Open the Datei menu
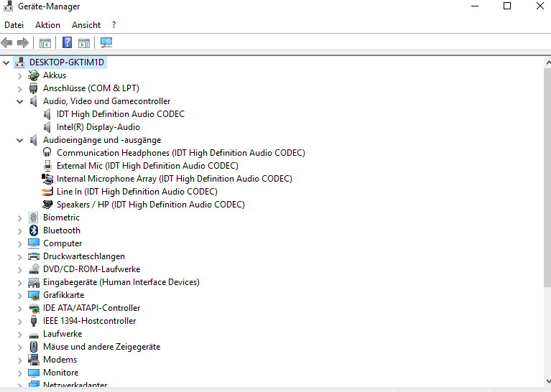The height and width of the screenshot is (392, 551). click(x=14, y=25)
